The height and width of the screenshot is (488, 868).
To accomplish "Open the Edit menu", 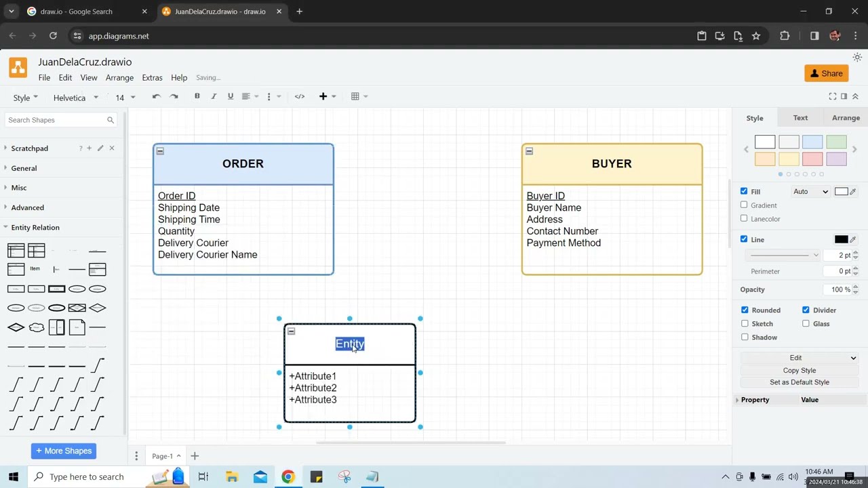I will [65, 78].
